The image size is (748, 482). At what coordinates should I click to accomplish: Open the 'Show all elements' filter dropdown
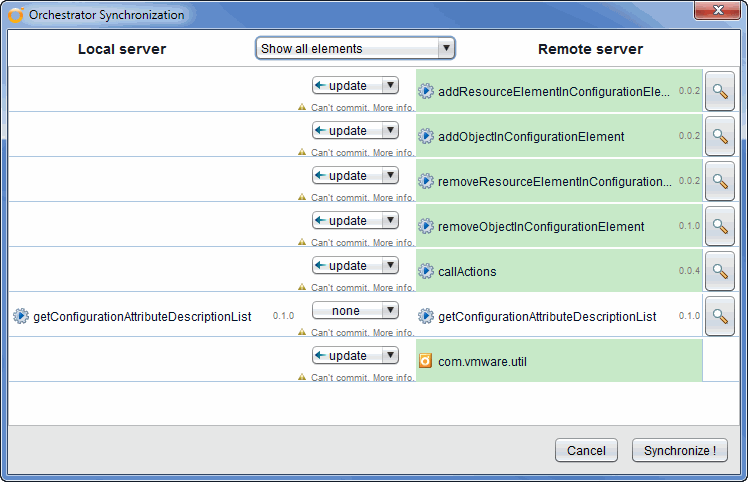[355, 48]
